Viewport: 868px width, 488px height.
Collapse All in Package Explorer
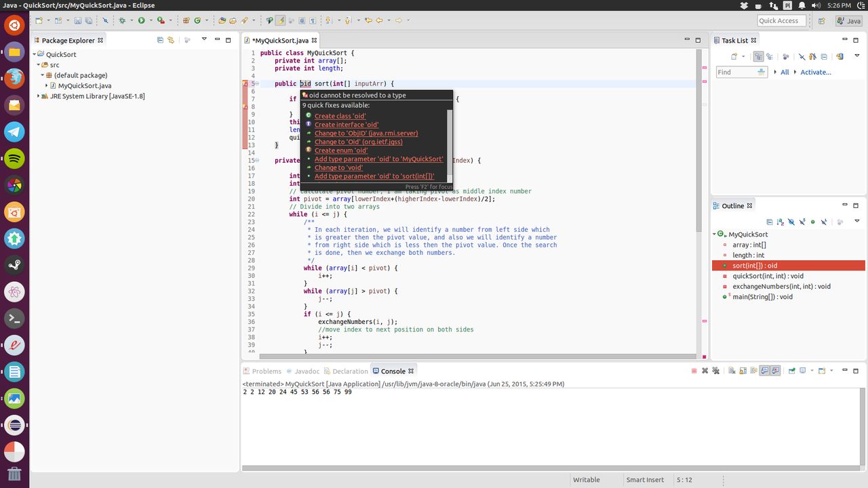(x=160, y=40)
